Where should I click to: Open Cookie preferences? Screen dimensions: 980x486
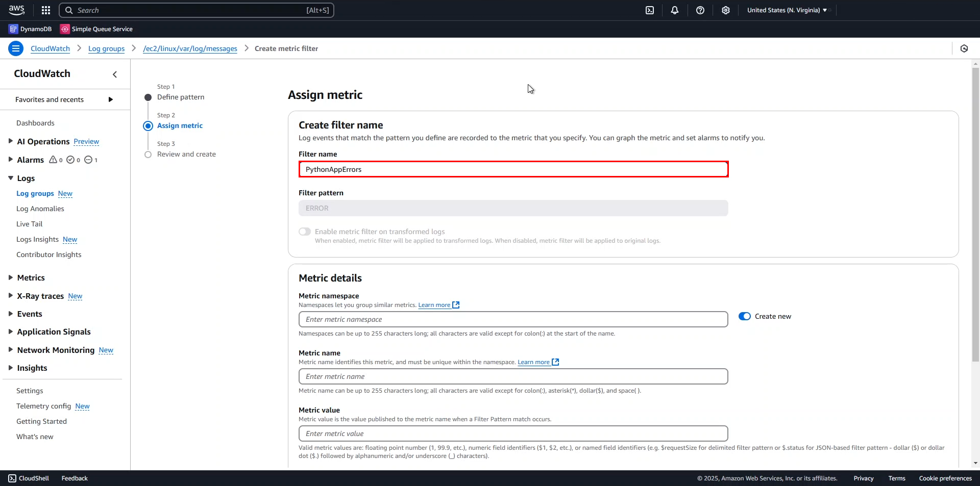tap(945, 478)
